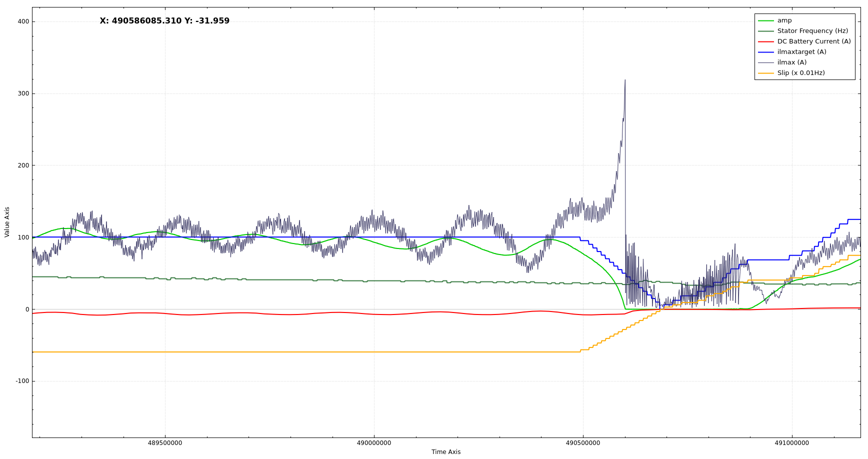Screen dimensions: 868x459
Task: Click DC Battery Current (A) legend text
Action: 813,41
